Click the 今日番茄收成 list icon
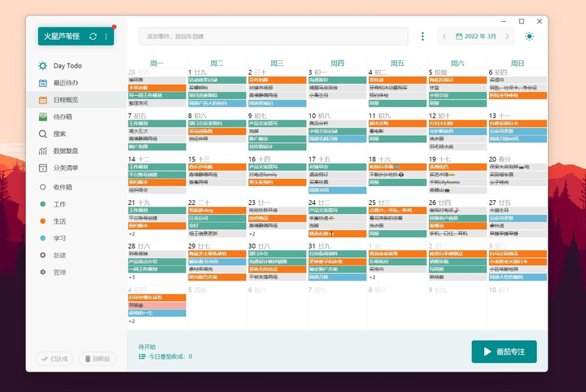The height and width of the screenshot is (392, 586). [142, 356]
